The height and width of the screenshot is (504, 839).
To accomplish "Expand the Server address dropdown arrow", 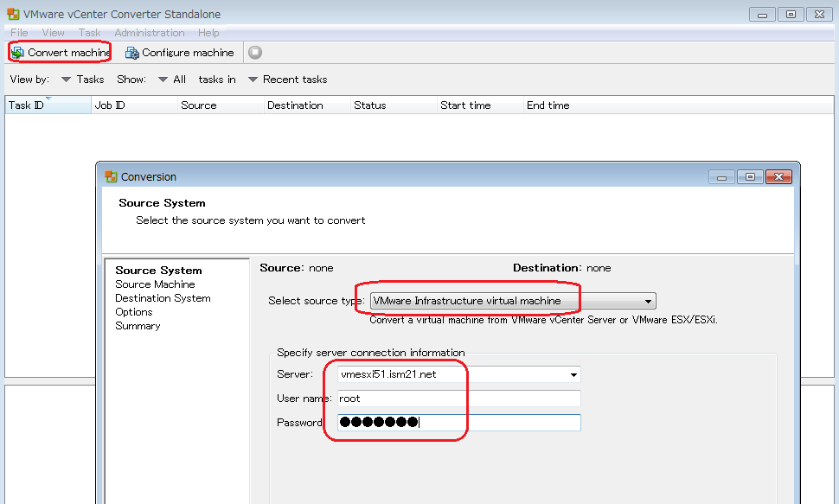I will 573,375.
